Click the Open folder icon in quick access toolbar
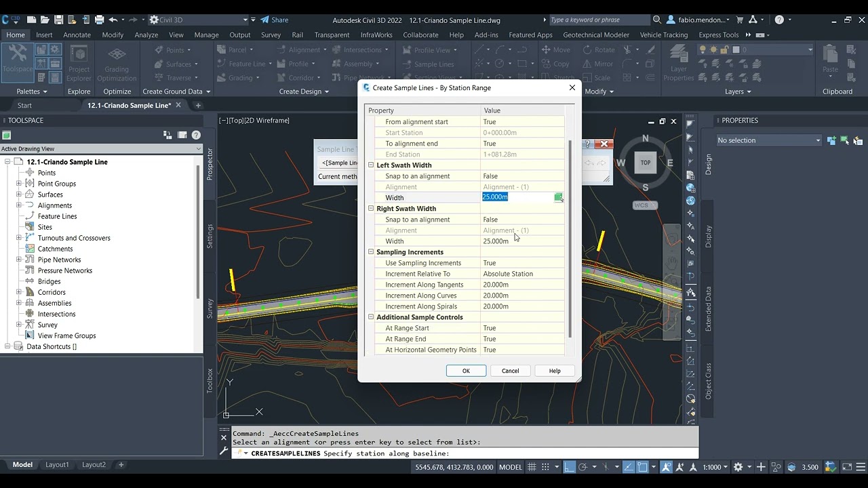 click(x=45, y=20)
